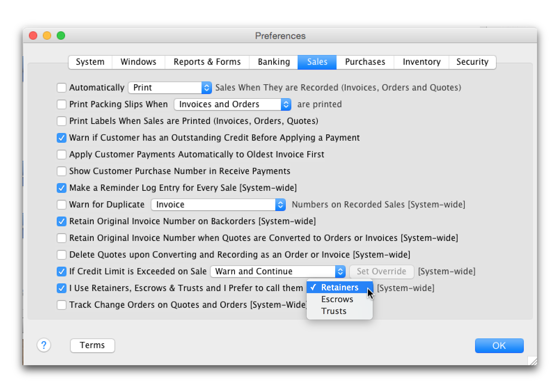This screenshot has height=392, width=560.
Task: Choose Escrows from the open menu
Action: click(337, 299)
